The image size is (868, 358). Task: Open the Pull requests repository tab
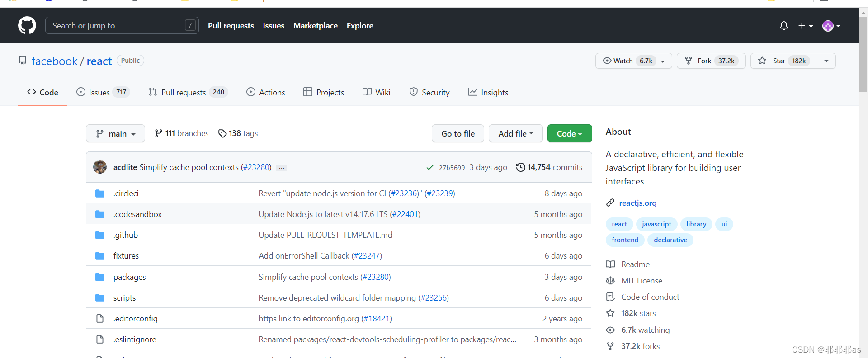point(188,92)
